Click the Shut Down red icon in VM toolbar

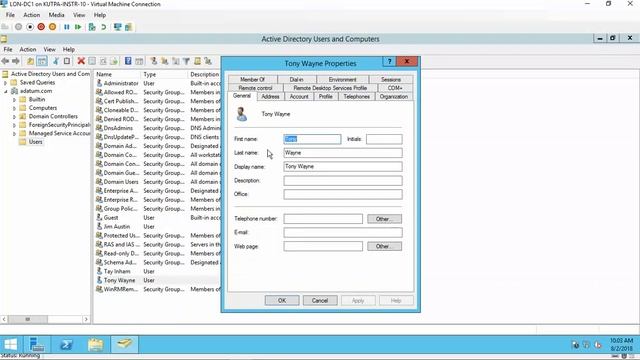click(x=41, y=27)
